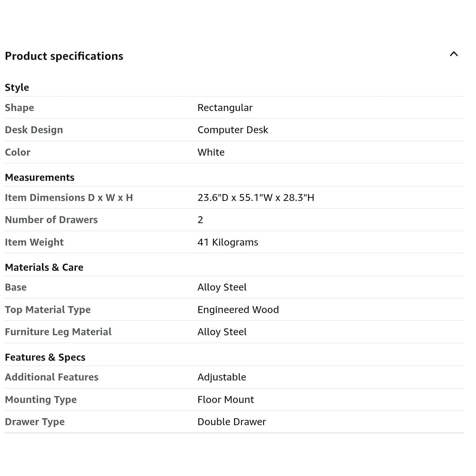The image size is (476, 476).
Task: Click the Materials & Care heading
Action: [x=44, y=267]
